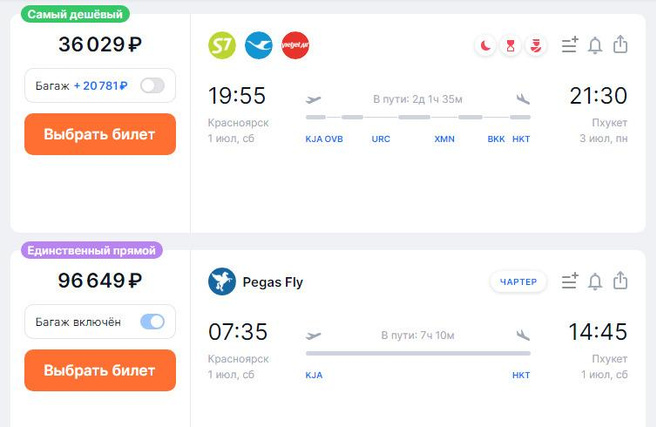Click the long layover hourglass icon
Screen dimensions: 656x427
click(x=511, y=45)
